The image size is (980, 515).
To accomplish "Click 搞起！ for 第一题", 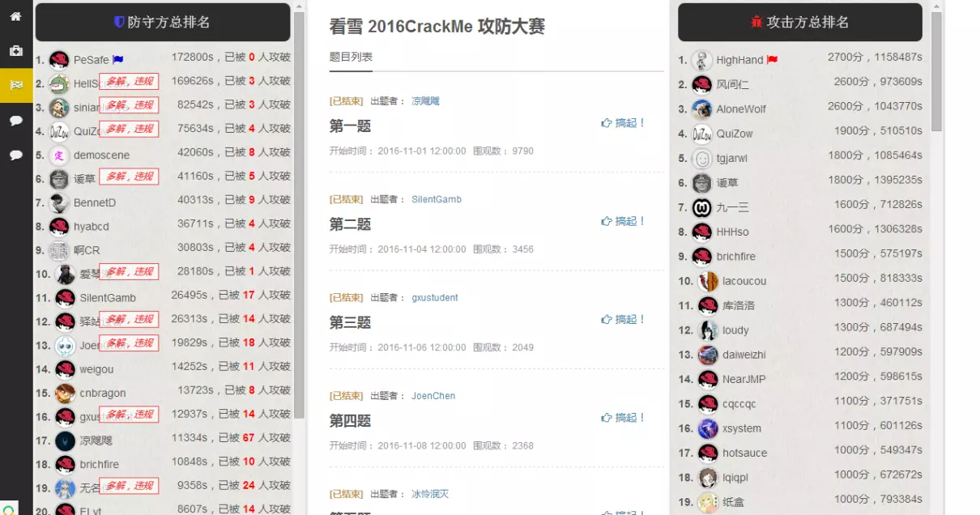I will [x=623, y=123].
